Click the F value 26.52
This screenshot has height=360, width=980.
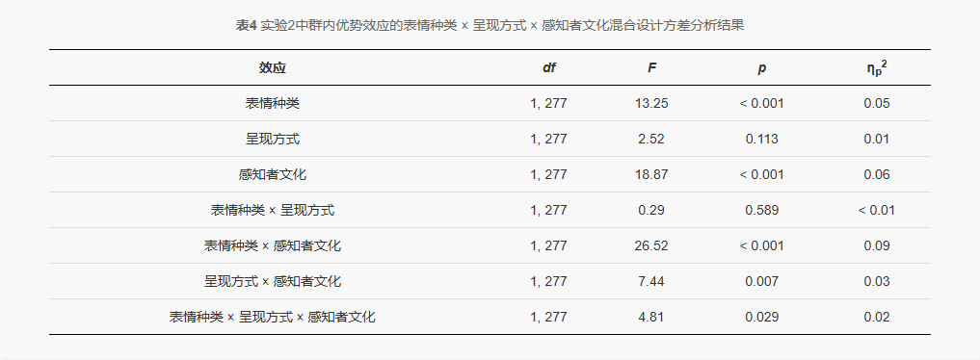[651, 245]
